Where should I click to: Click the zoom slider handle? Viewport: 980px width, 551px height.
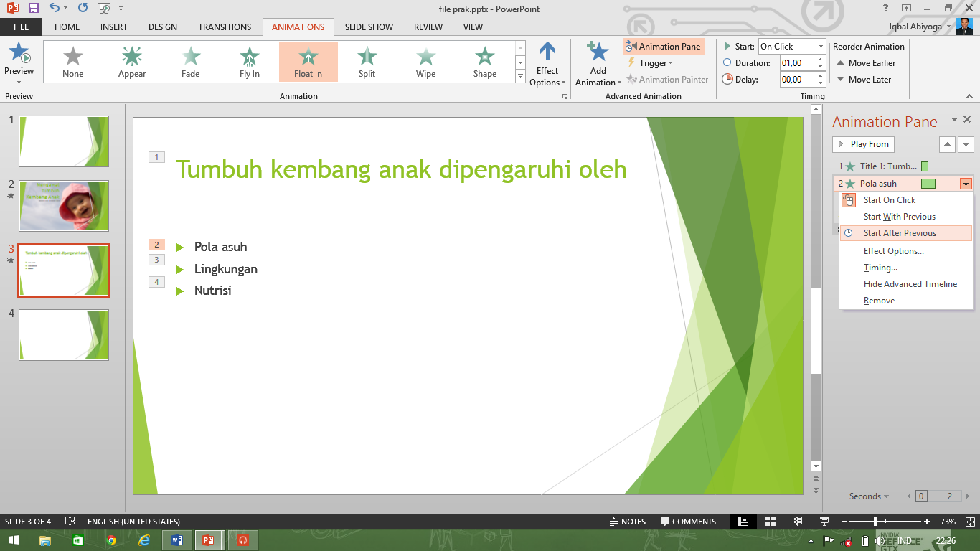point(875,522)
